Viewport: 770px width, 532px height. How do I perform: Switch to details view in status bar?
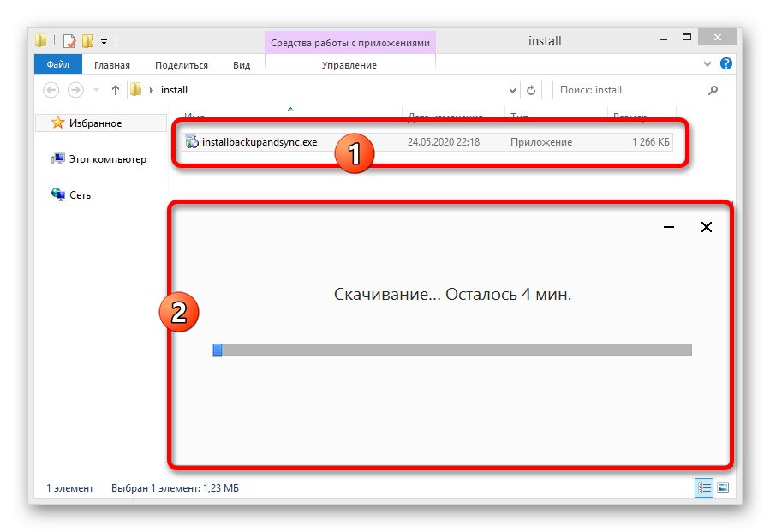[704, 487]
